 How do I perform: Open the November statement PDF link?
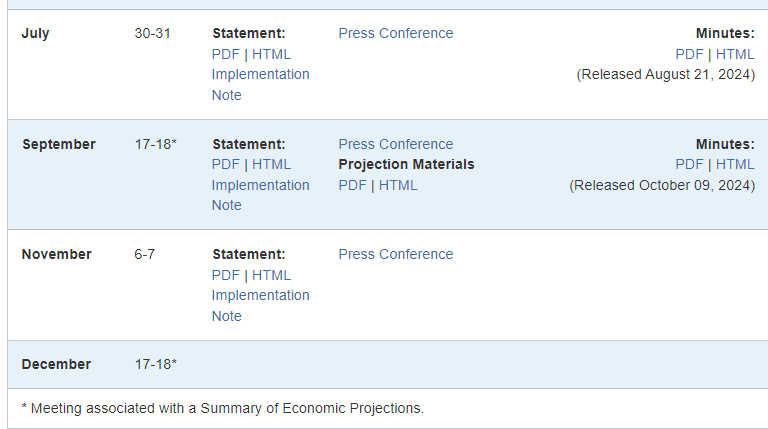226,275
